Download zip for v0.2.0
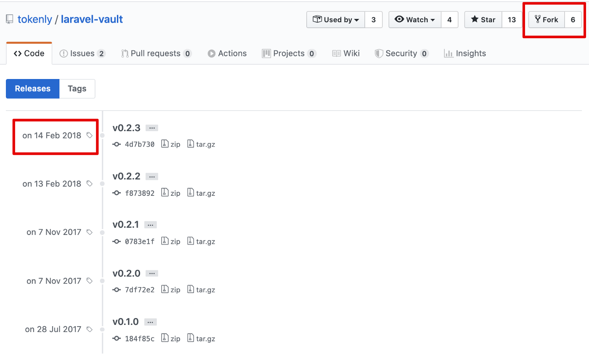This screenshot has width=589, height=364. (x=171, y=290)
